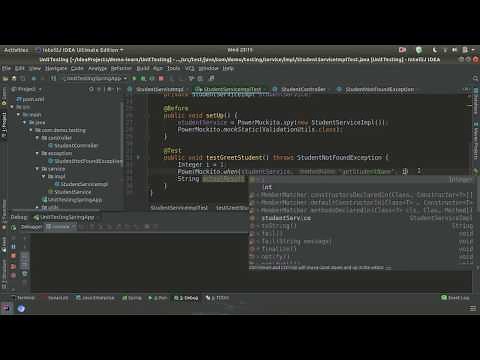
Task: Click Chromium browser icon in bottom dock
Action: tap(21, 308)
